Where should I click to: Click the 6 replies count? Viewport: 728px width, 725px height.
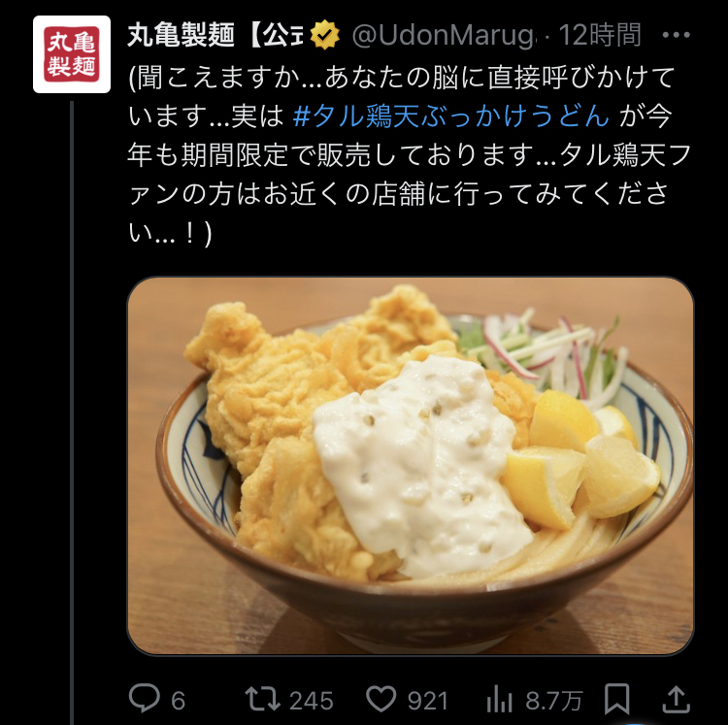(179, 701)
